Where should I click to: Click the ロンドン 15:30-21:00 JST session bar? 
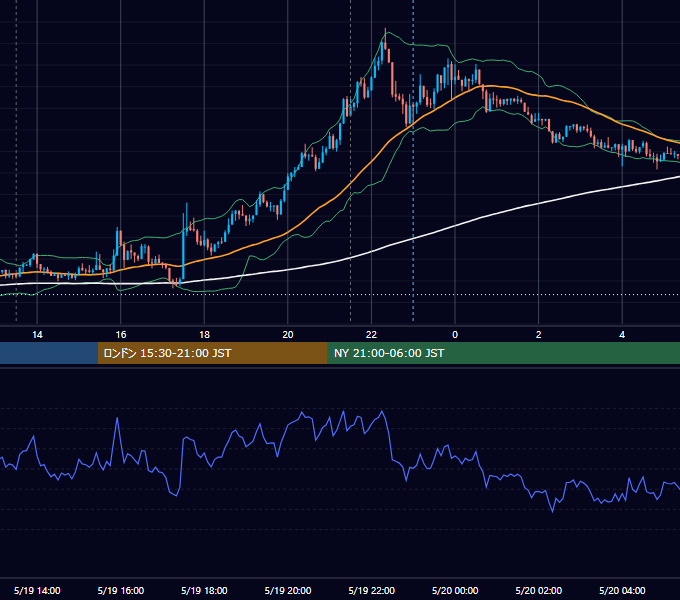pyautogui.click(x=212, y=353)
